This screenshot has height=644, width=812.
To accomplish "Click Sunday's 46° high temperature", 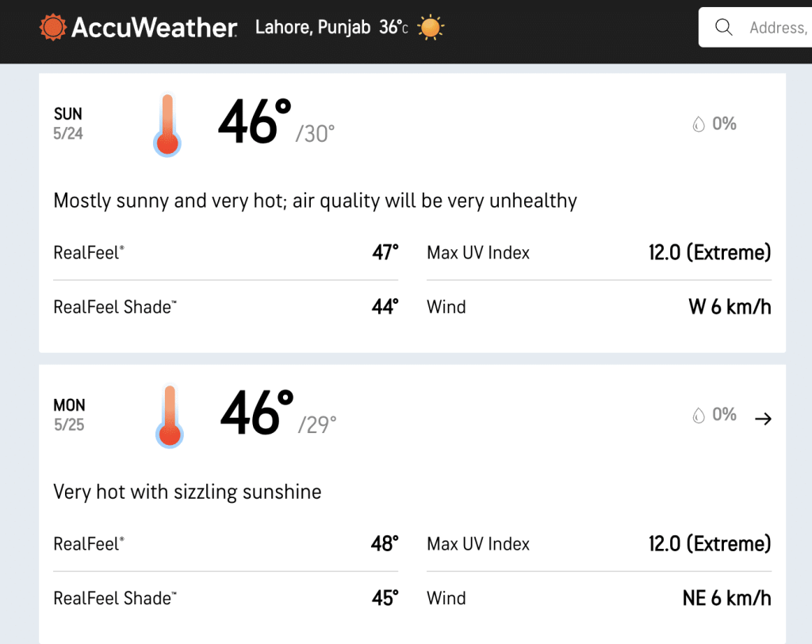I will coord(255,122).
